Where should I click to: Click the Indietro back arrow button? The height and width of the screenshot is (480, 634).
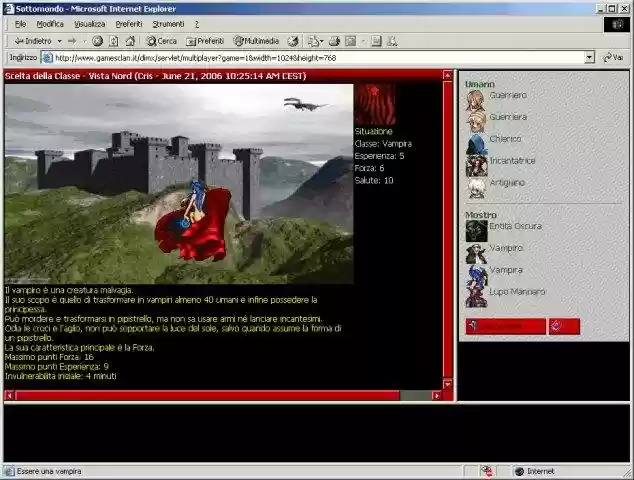33,41
